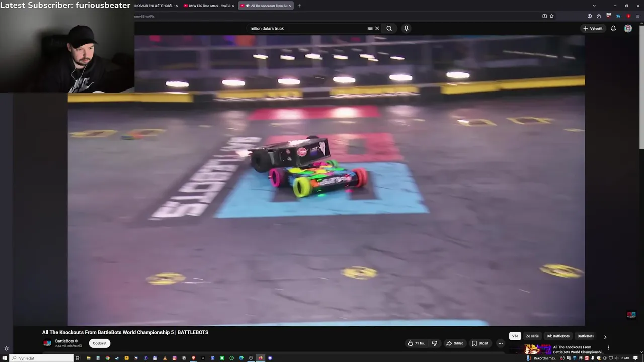Open the YouTube account avatar menu

click(x=628, y=28)
